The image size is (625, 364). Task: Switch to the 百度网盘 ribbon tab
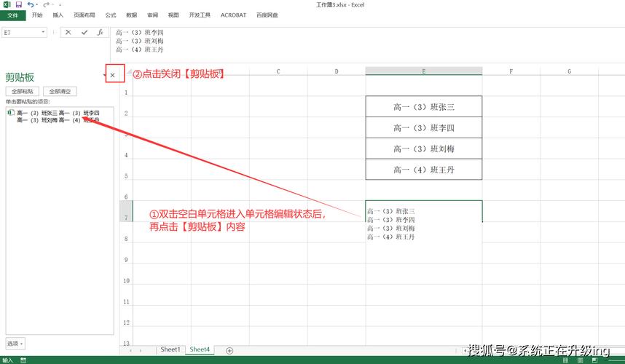(x=267, y=15)
